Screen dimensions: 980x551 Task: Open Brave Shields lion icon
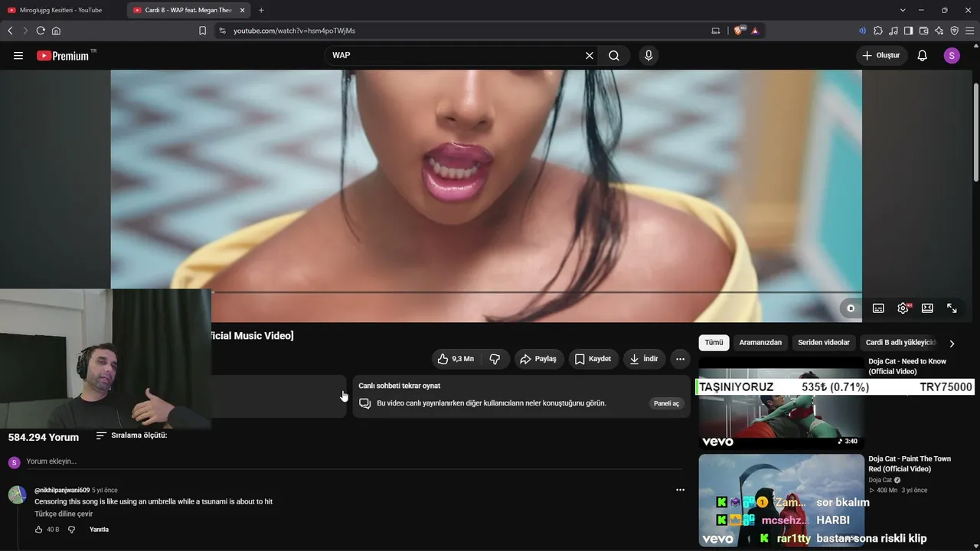740,31
